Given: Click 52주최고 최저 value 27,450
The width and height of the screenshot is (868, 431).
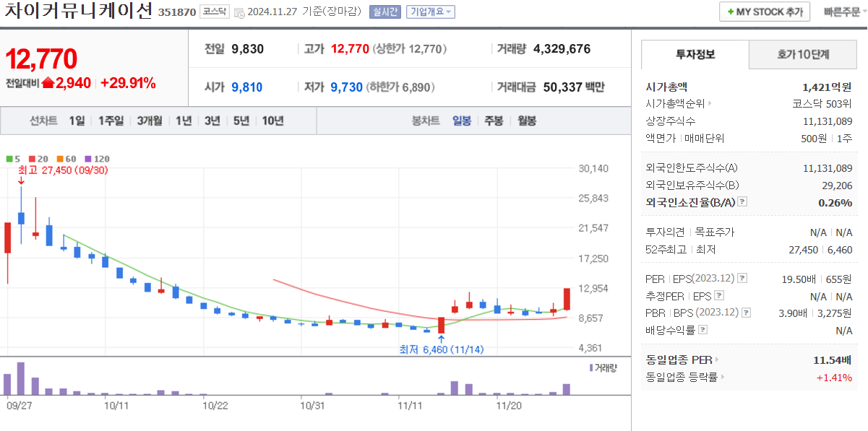Looking at the screenshot, I should [804, 250].
